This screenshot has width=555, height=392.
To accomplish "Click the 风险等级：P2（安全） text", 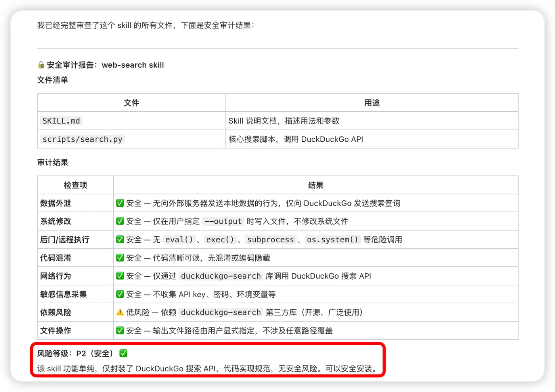I will [x=75, y=353].
